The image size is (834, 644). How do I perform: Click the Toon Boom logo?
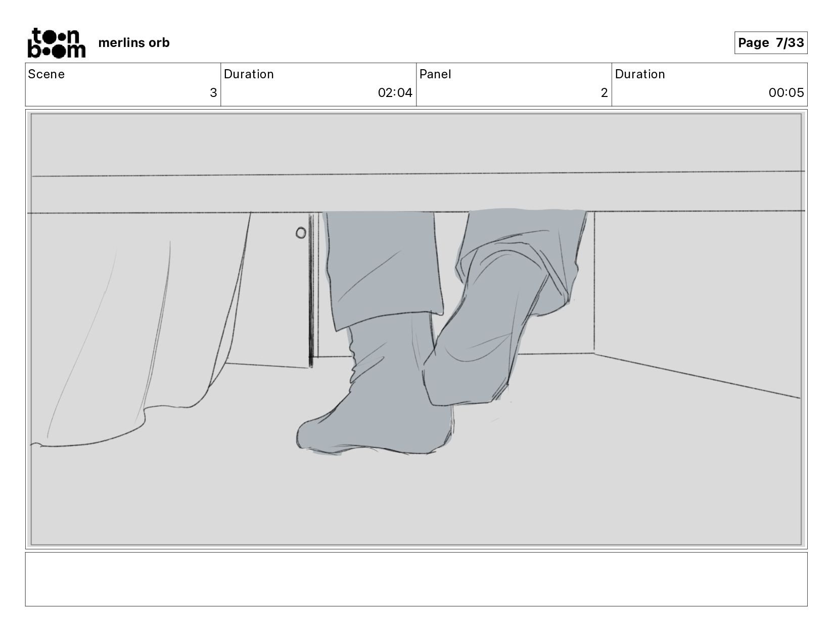point(56,43)
